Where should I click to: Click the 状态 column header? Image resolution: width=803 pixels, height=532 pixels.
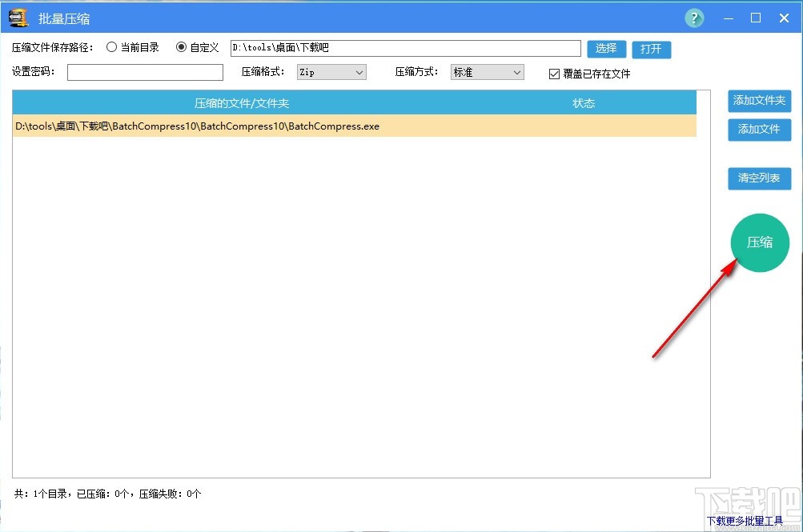[x=583, y=102]
